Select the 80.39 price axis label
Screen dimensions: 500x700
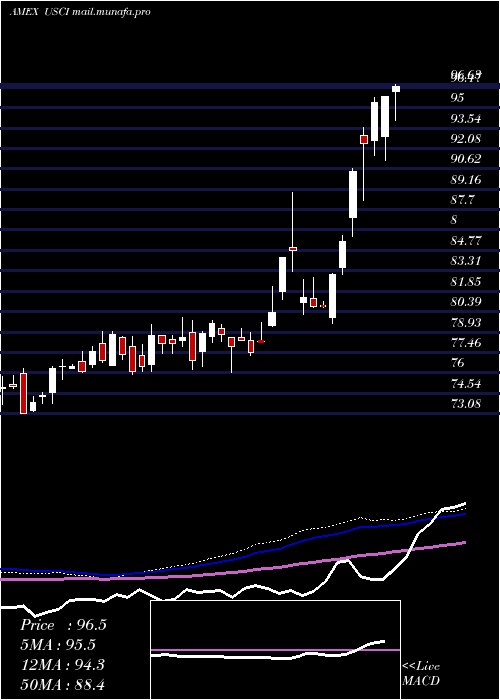(x=466, y=302)
